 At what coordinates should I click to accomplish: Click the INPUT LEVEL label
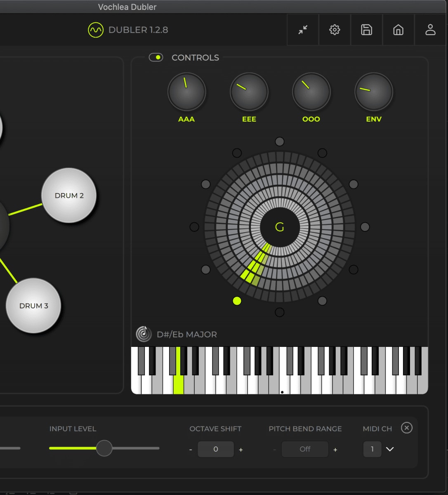click(73, 429)
